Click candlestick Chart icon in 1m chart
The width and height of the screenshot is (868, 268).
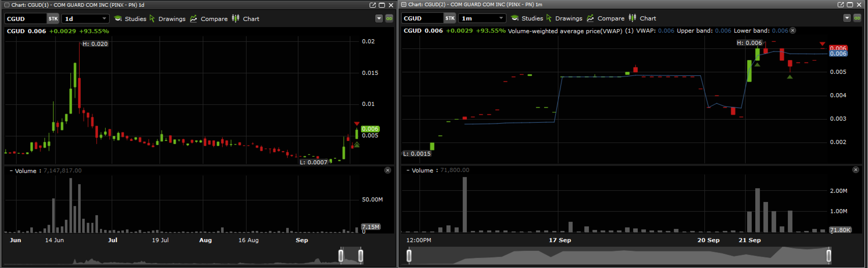pyautogui.click(x=632, y=18)
